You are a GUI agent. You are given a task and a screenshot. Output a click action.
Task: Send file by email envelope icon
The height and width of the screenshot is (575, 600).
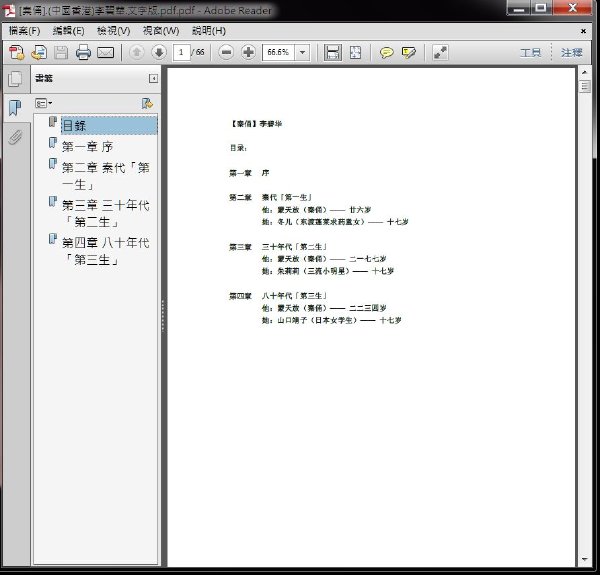(x=105, y=52)
